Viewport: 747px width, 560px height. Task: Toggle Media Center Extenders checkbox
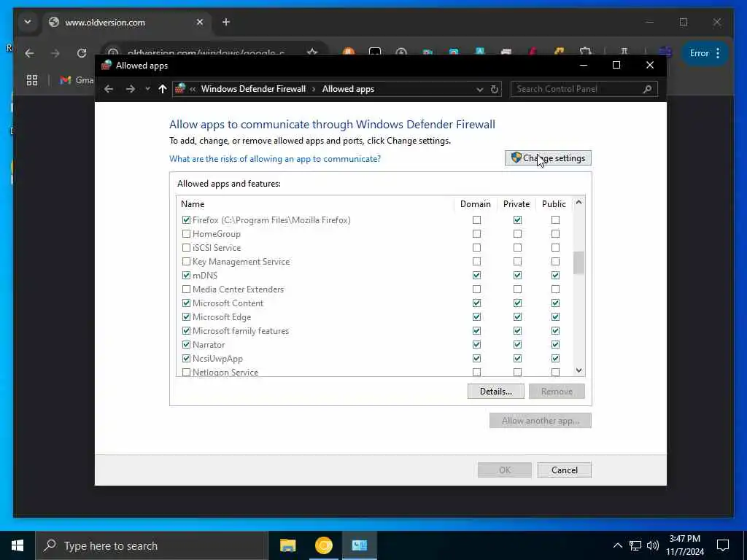[x=186, y=289]
